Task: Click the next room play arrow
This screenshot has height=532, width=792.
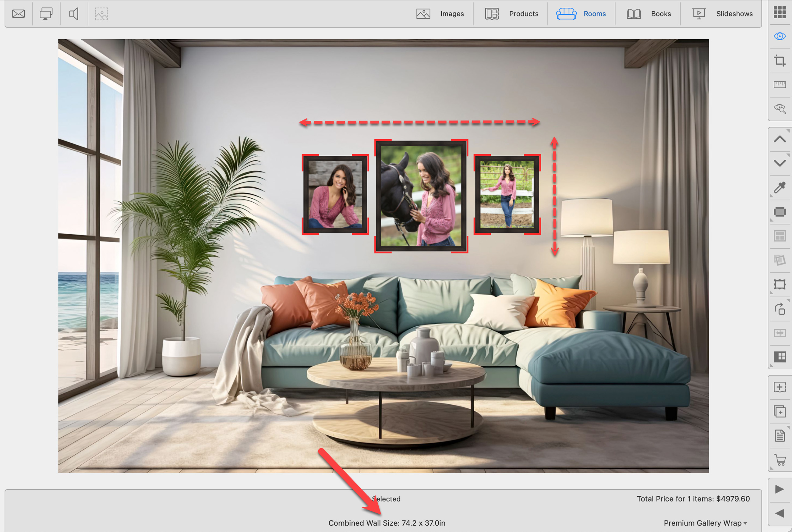Action: (780, 489)
